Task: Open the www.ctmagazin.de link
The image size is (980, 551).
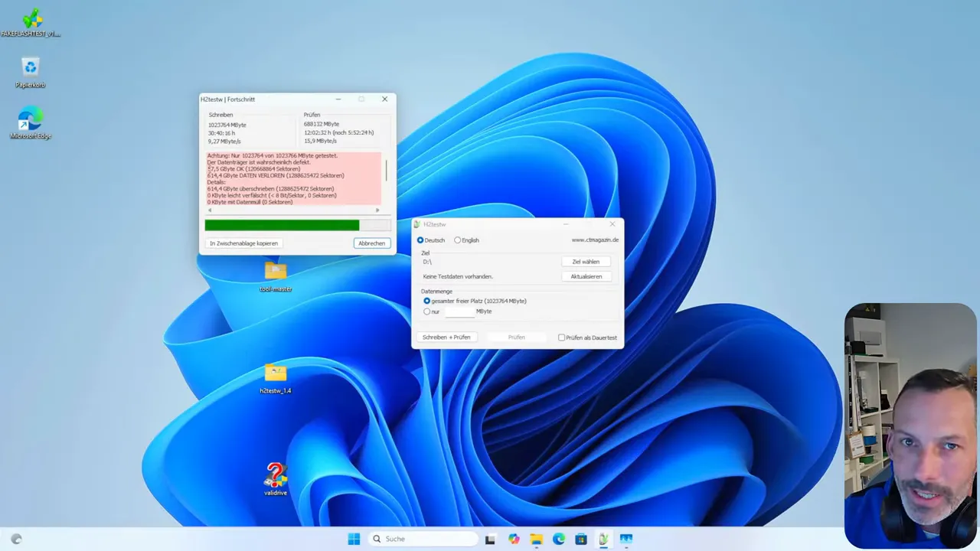Action: pos(596,240)
